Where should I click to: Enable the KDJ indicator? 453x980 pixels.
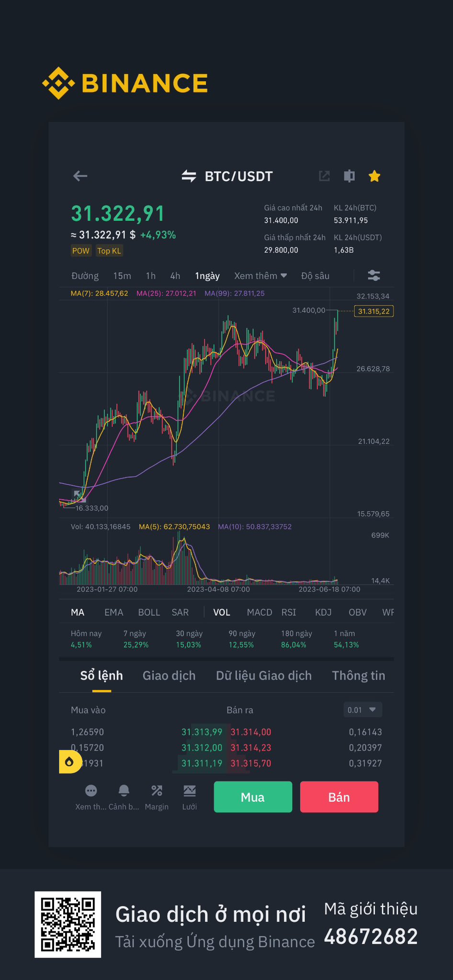pos(323,612)
